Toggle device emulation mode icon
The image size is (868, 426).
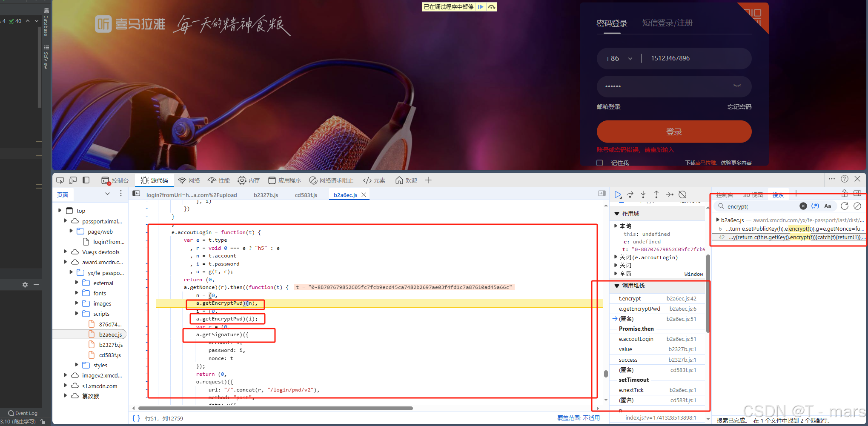(73, 180)
